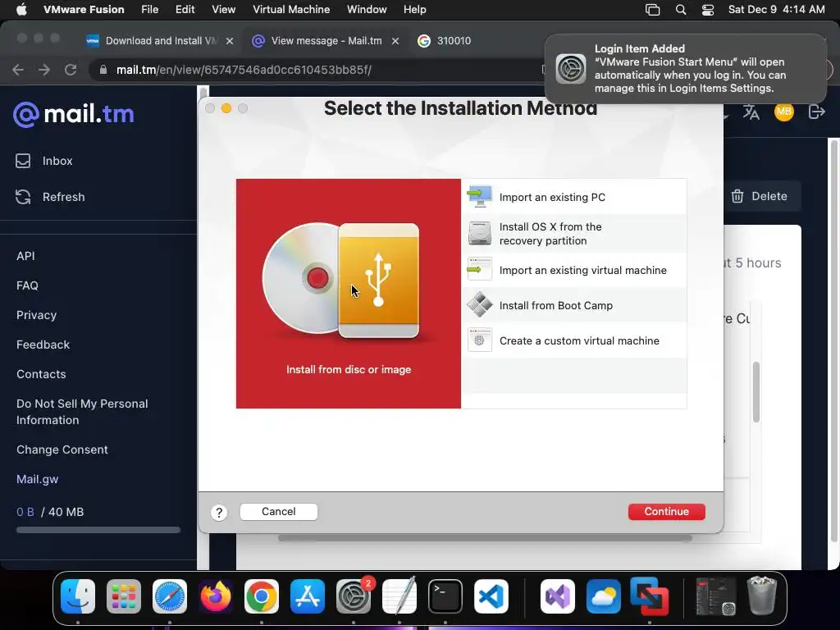The height and width of the screenshot is (630, 840).
Task: Click the mail.tm logo
Action: (x=73, y=114)
